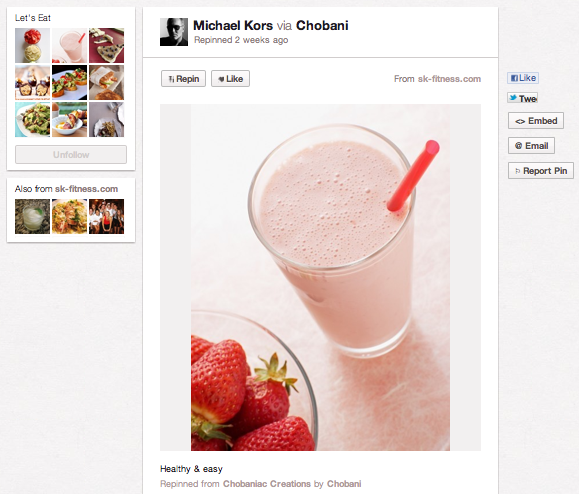The height and width of the screenshot is (494, 579).
Task: Open the Let's Eat board title
Action: coord(32,18)
